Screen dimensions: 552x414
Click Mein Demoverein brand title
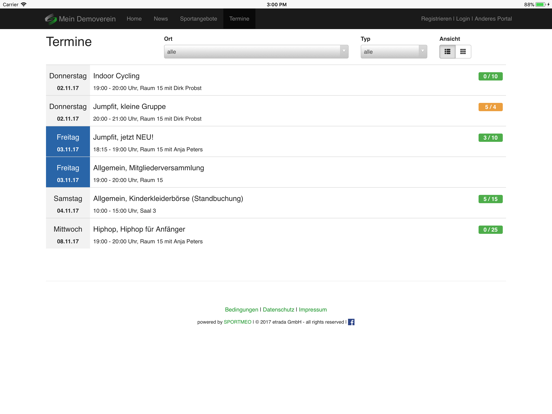click(87, 19)
